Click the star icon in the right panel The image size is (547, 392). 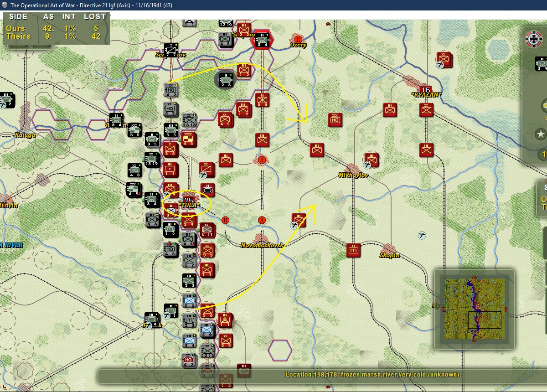pyautogui.click(x=541, y=134)
